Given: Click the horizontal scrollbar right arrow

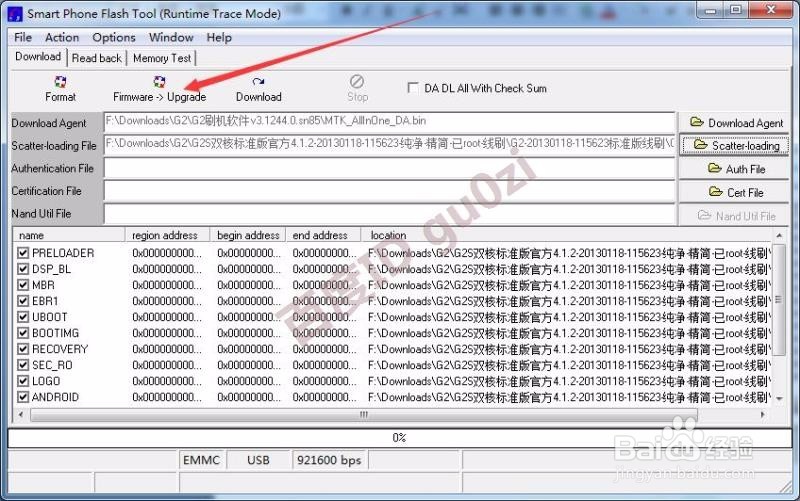Looking at the screenshot, I should pos(763,414).
